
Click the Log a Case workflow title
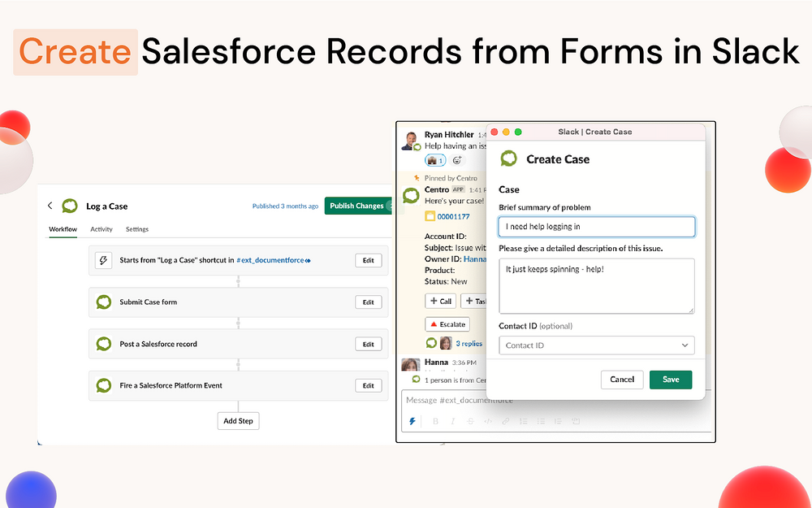pos(106,206)
